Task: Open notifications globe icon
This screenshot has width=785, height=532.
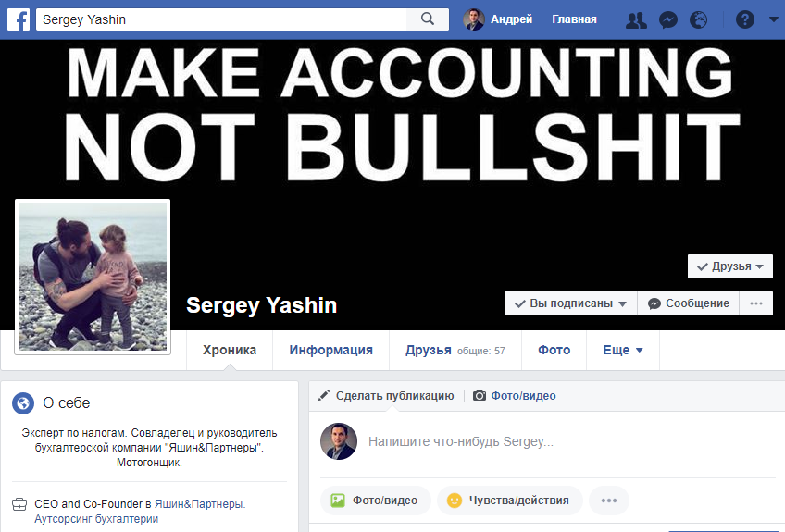Action: (698, 20)
